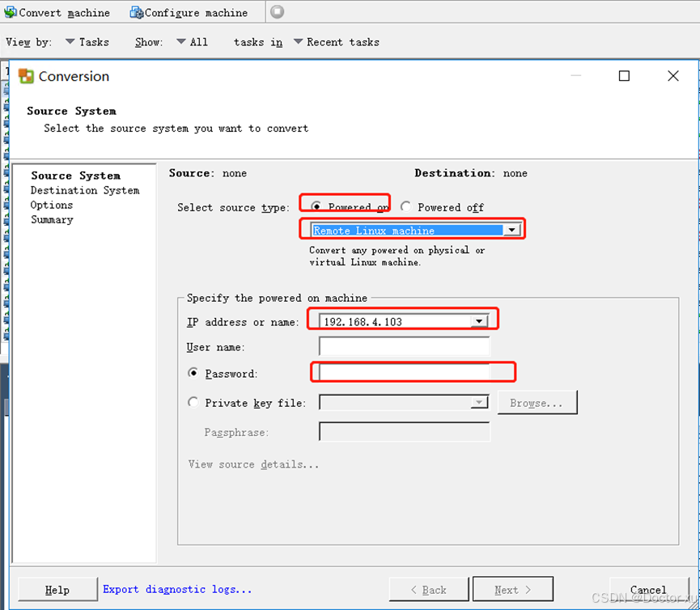The width and height of the screenshot is (700, 610).
Task: Select the Powered off radio button
Action: pyautogui.click(x=405, y=206)
